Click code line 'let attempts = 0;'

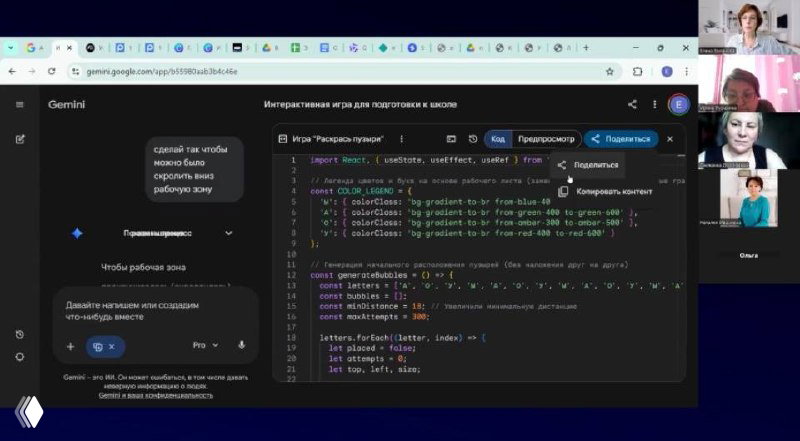pyautogui.click(x=368, y=359)
